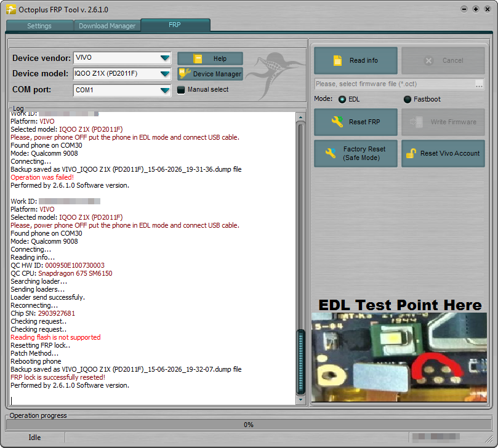498x448 pixels.
Task: Click 'QC HW ID: 000950E100730003' log line
Action: (57, 265)
